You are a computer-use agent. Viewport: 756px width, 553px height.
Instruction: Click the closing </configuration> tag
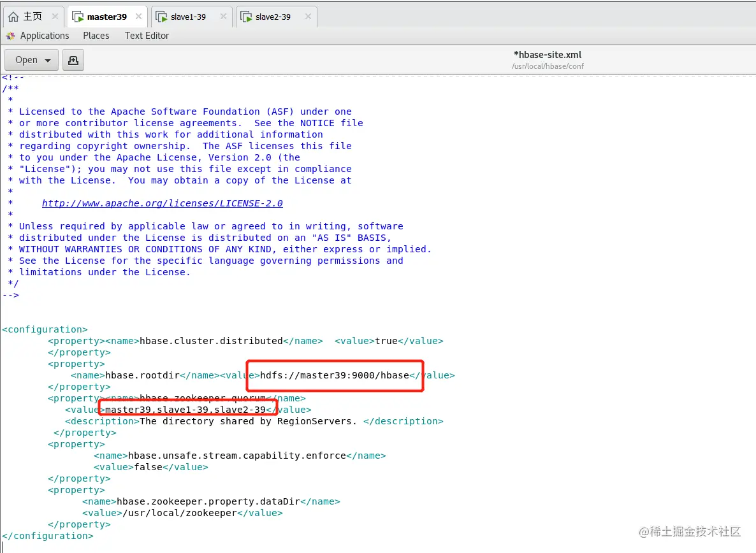click(48, 536)
